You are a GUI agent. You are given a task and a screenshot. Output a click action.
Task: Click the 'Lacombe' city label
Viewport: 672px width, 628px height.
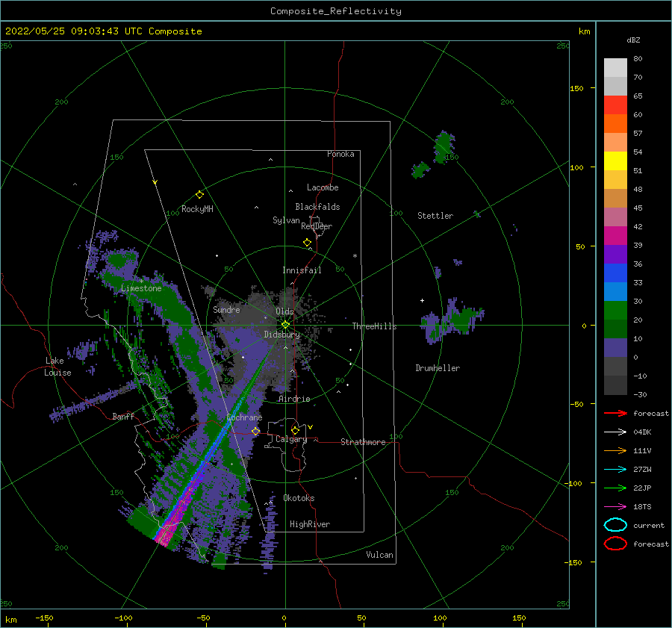tap(323, 187)
